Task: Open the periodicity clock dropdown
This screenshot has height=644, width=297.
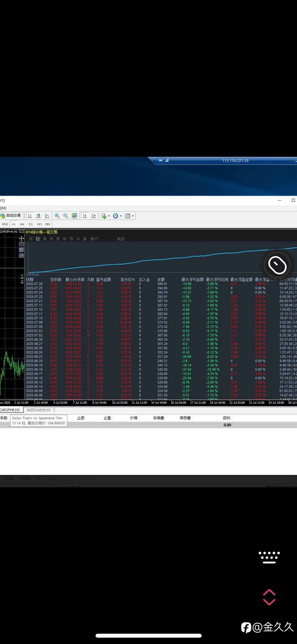Action: [x=117, y=216]
